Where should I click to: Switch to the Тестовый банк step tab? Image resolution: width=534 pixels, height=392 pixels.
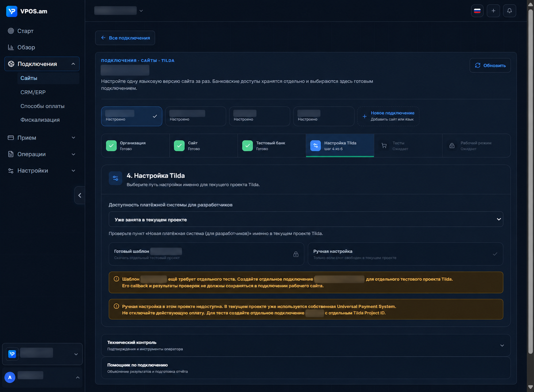point(272,145)
